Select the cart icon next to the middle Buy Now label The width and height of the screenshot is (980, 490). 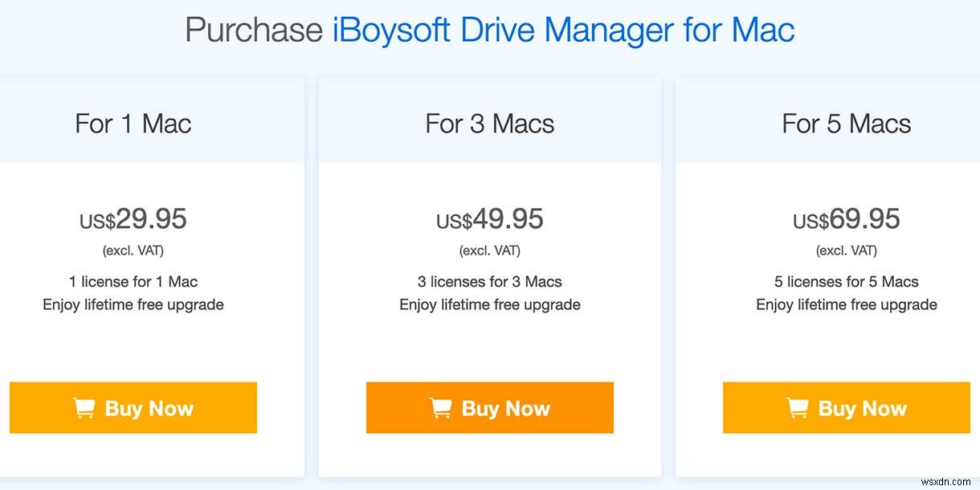pyautogui.click(x=440, y=408)
